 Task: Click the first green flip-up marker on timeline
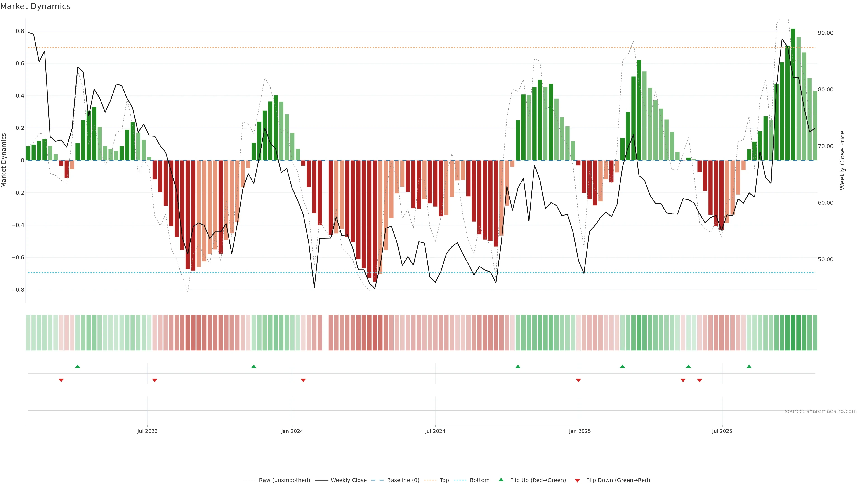(78, 366)
